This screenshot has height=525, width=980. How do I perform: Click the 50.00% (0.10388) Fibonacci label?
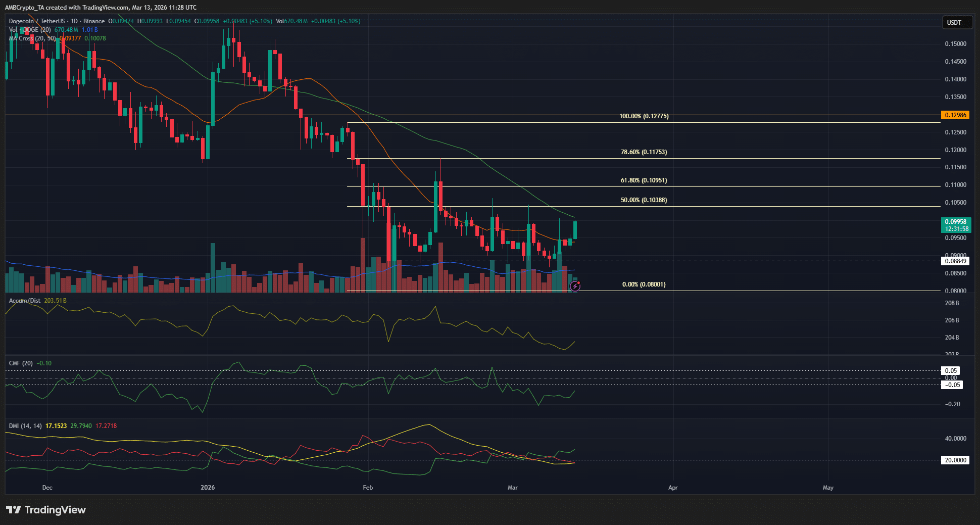645,200
